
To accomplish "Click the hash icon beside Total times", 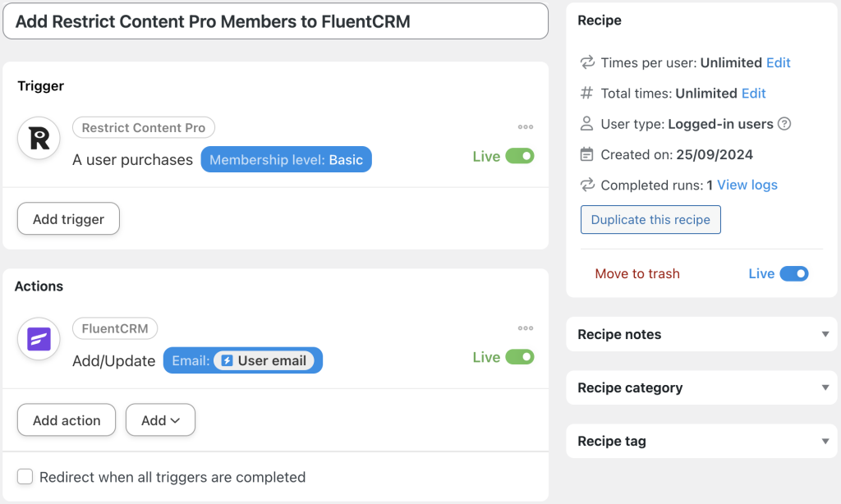I will 586,93.
